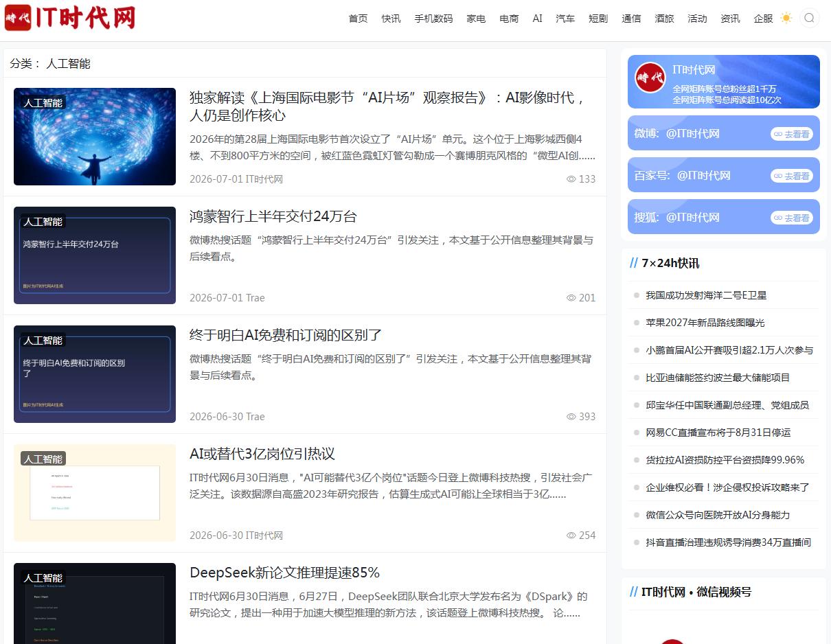Click thumbnail of the 上海国际电影节 article

(95, 137)
